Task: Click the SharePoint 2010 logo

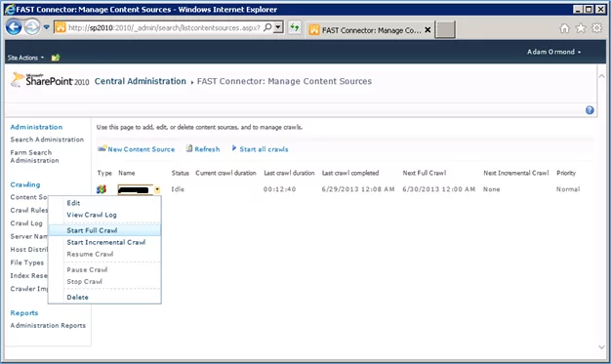Action: point(50,80)
